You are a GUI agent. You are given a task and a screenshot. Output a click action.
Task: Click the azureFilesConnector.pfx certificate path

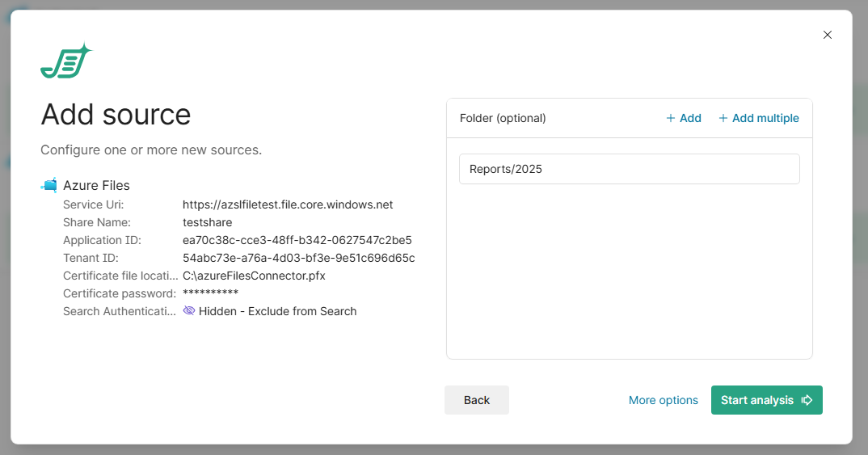pyautogui.click(x=254, y=276)
